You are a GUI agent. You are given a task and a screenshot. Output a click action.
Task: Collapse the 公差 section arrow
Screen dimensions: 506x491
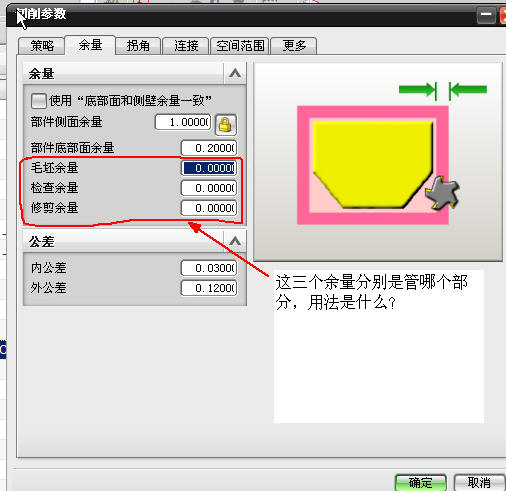click(x=235, y=241)
